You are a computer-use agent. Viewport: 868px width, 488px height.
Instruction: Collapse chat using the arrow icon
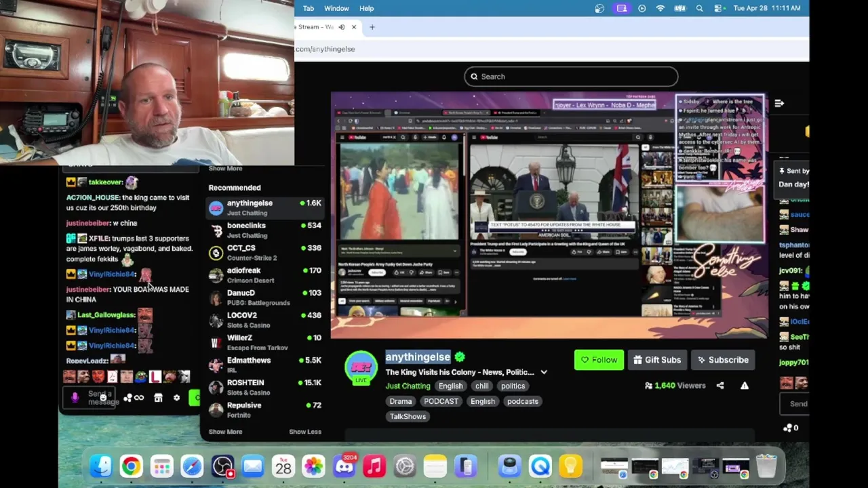pos(779,103)
